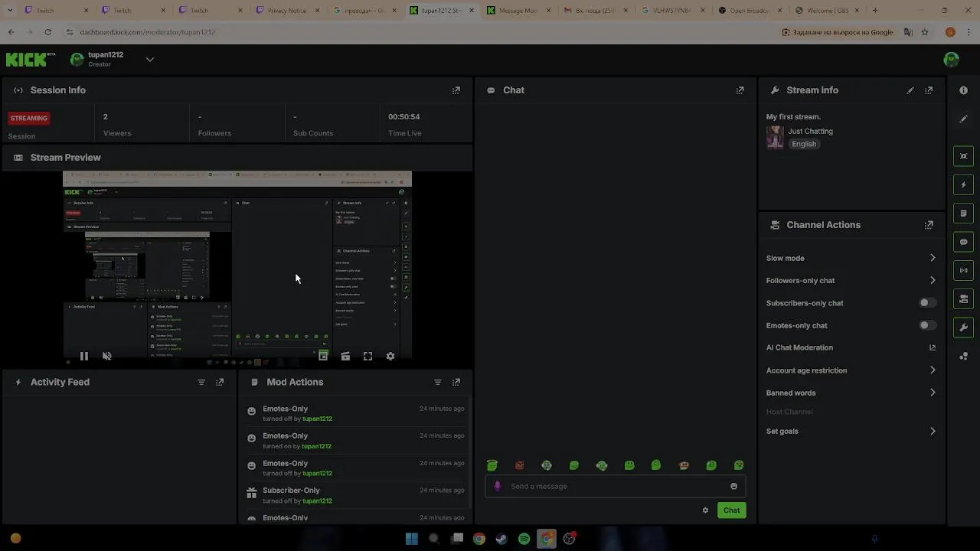Screen dimensions: 980x551
Task: Pop out the Stream info panel
Action: 929,90
